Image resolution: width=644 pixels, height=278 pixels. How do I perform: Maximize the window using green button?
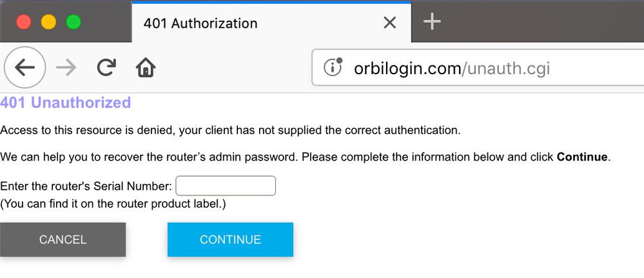click(73, 22)
